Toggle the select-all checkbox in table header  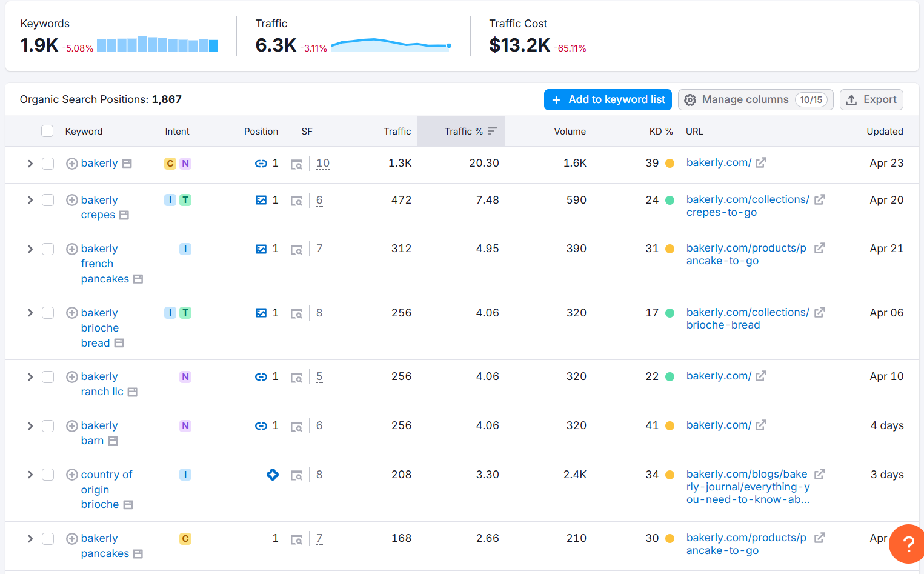[x=47, y=131]
